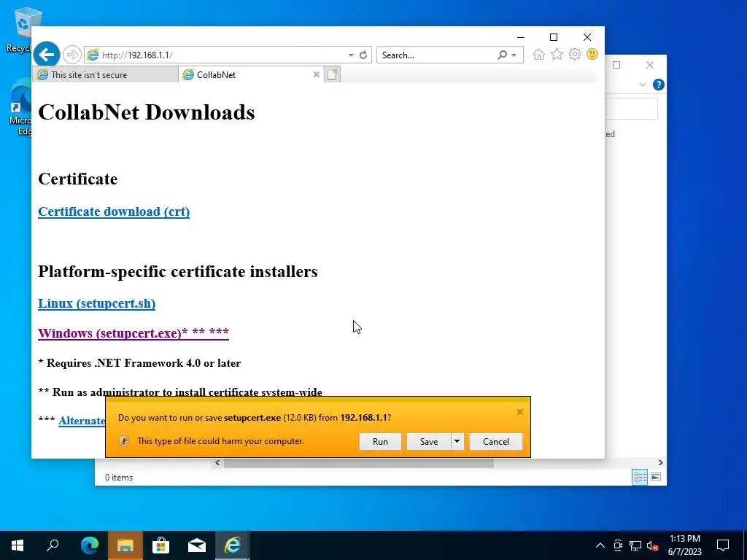Select the CollabNet tab
The image size is (747, 560).
click(x=245, y=75)
